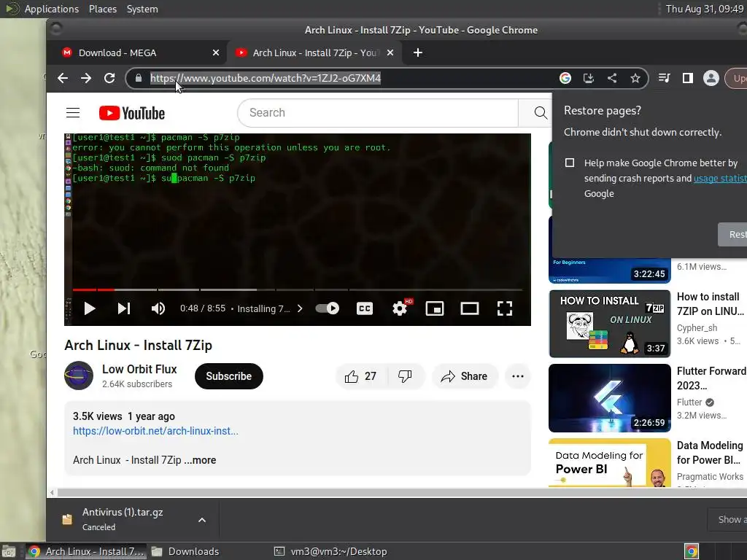Image resolution: width=747 pixels, height=560 pixels.
Task: Expand description with ...more
Action: tap(200, 460)
